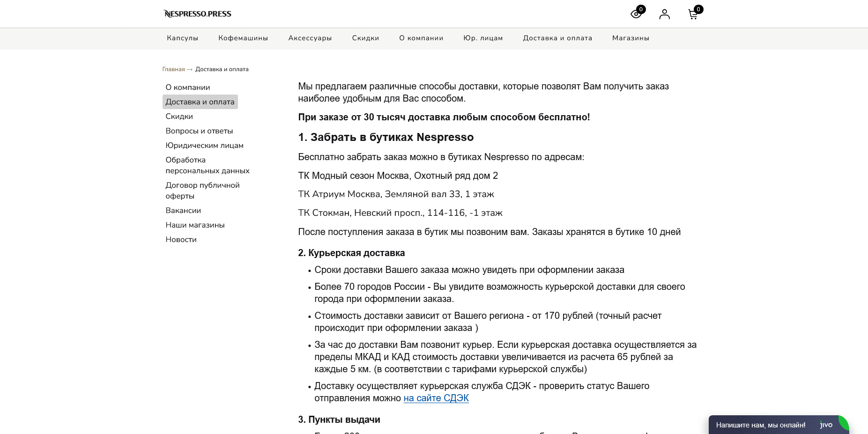868x434 pixels.
Task: Click the bold free delivery notice text
Action: pos(444,117)
